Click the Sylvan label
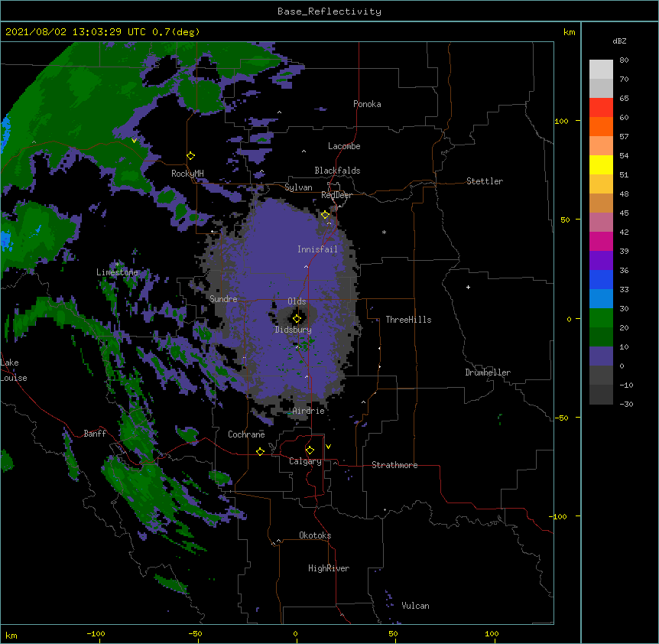The height and width of the screenshot is (644, 659). [298, 187]
